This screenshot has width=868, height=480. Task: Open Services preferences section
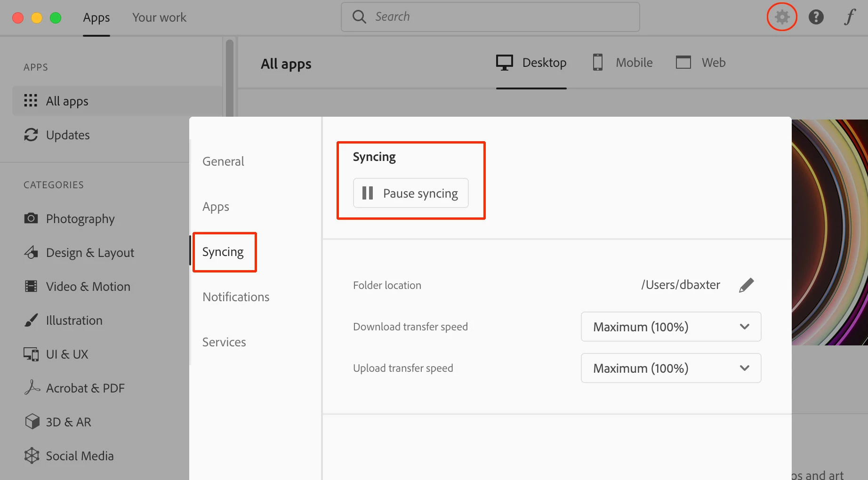(224, 342)
